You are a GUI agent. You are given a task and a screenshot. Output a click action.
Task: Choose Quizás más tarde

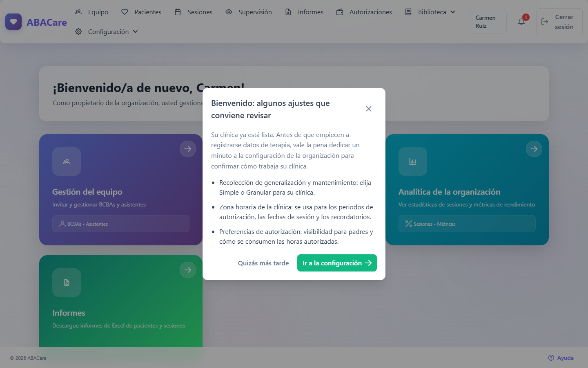(x=263, y=263)
